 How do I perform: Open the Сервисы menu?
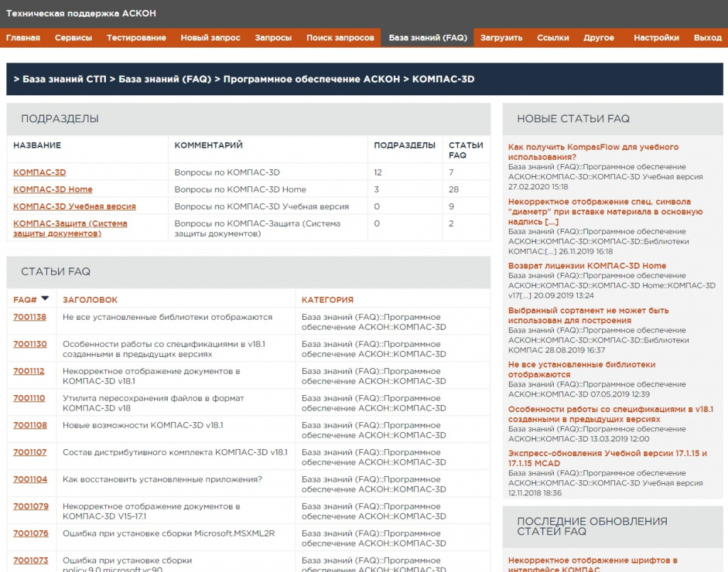[x=73, y=38]
